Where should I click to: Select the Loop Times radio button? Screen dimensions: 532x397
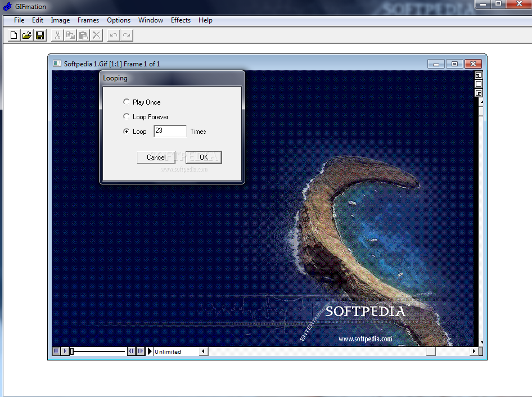pyautogui.click(x=126, y=132)
